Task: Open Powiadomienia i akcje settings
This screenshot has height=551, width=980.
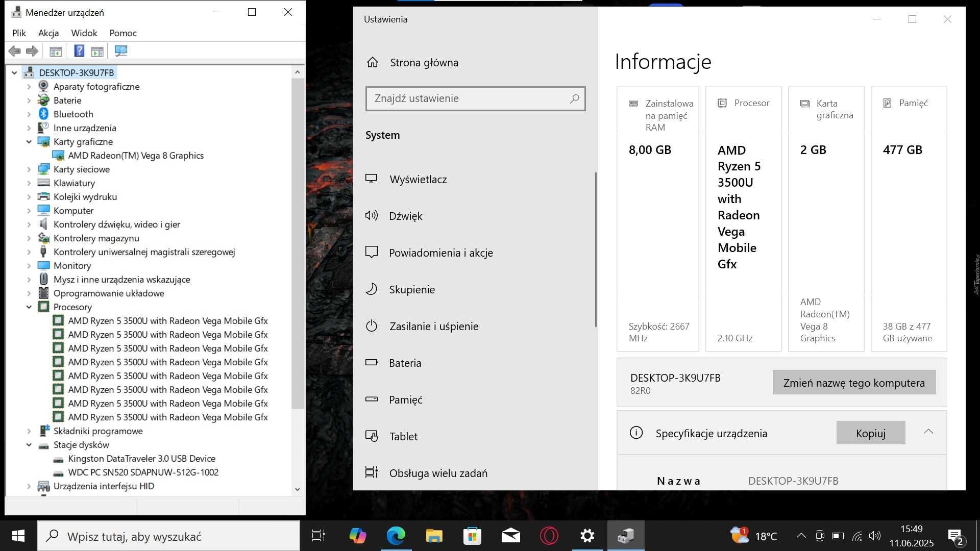Action: (441, 253)
